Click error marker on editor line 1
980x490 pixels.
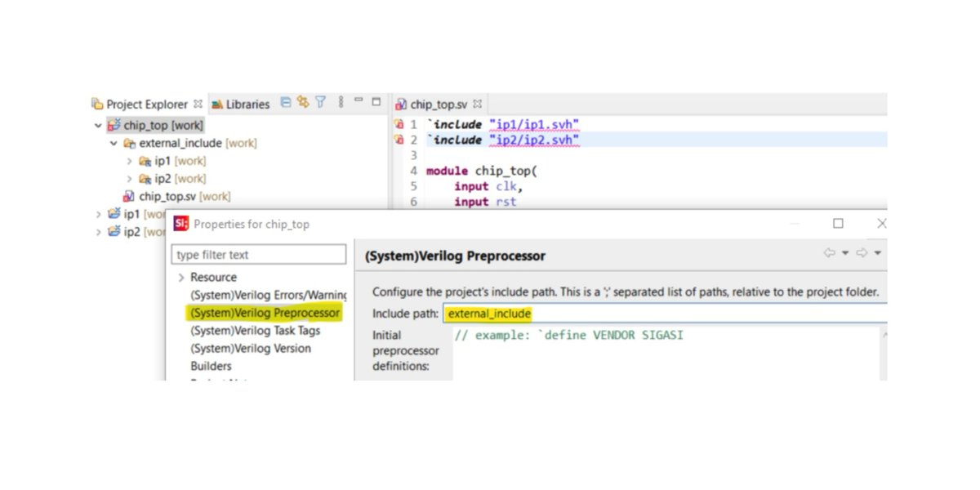[x=399, y=124]
